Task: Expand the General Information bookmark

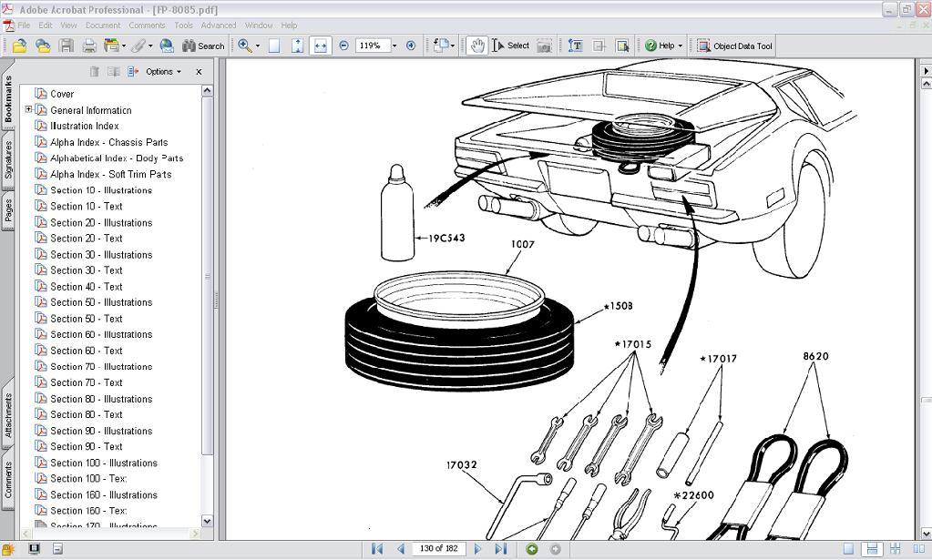Action: click(x=28, y=110)
